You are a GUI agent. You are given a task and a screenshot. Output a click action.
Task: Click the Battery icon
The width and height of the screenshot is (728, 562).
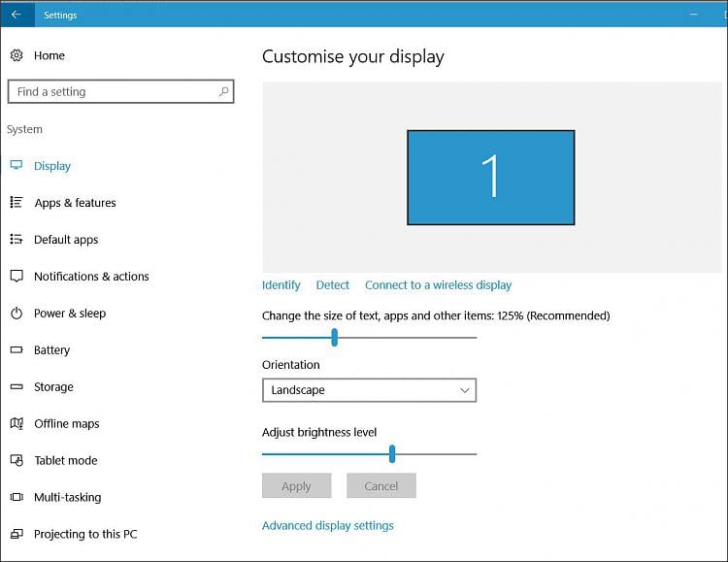click(x=17, y=349)
